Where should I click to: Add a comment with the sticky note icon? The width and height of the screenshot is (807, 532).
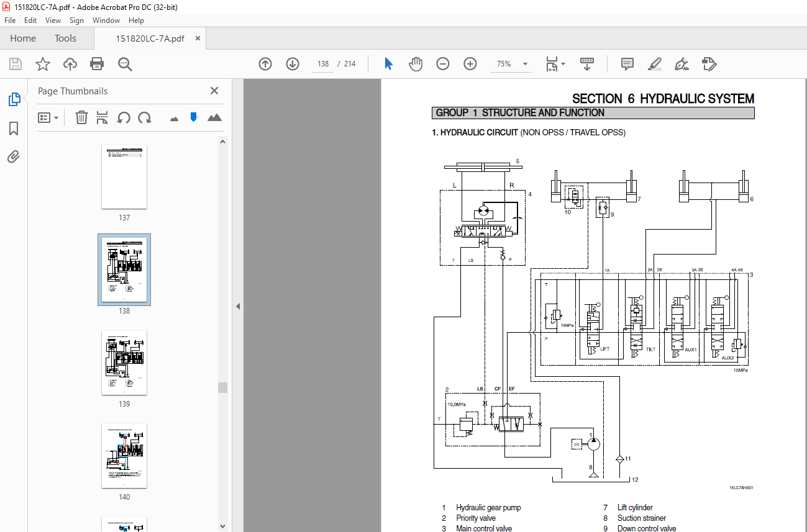pos(627,64)
